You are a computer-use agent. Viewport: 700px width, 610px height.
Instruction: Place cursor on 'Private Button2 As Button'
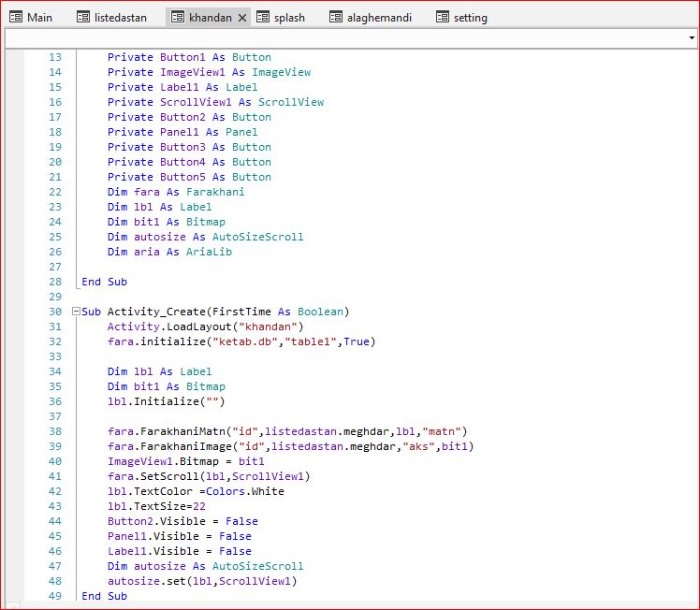(189, 117)
